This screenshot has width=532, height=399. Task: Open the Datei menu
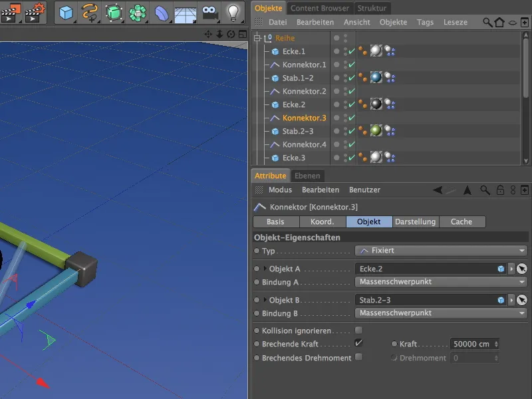[x=277, y=23]
